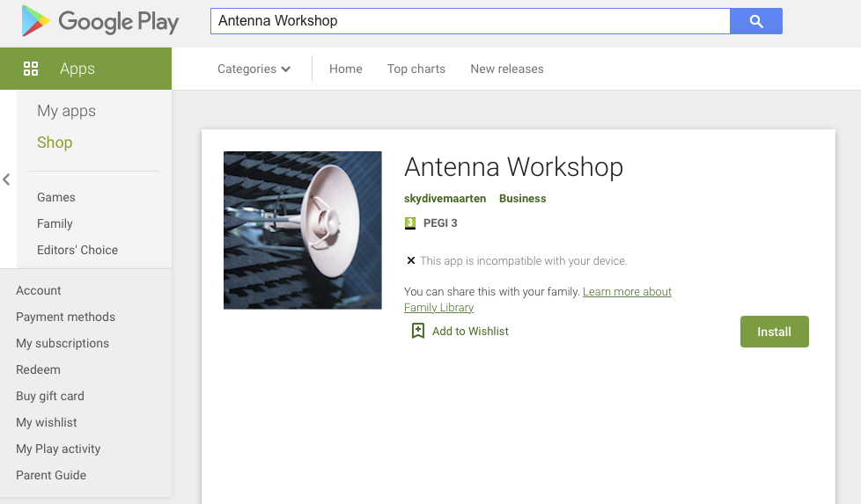Open the Account link
Screen dimensions: 861x504
(x=39, y=290)
